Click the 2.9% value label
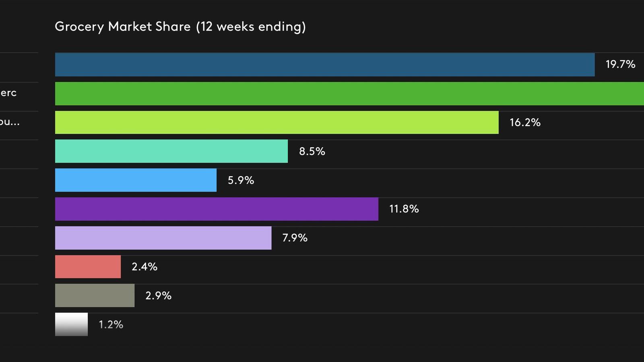Image resolution: width=644 pixels, height=362 pixels. click(x=158, y=296)
